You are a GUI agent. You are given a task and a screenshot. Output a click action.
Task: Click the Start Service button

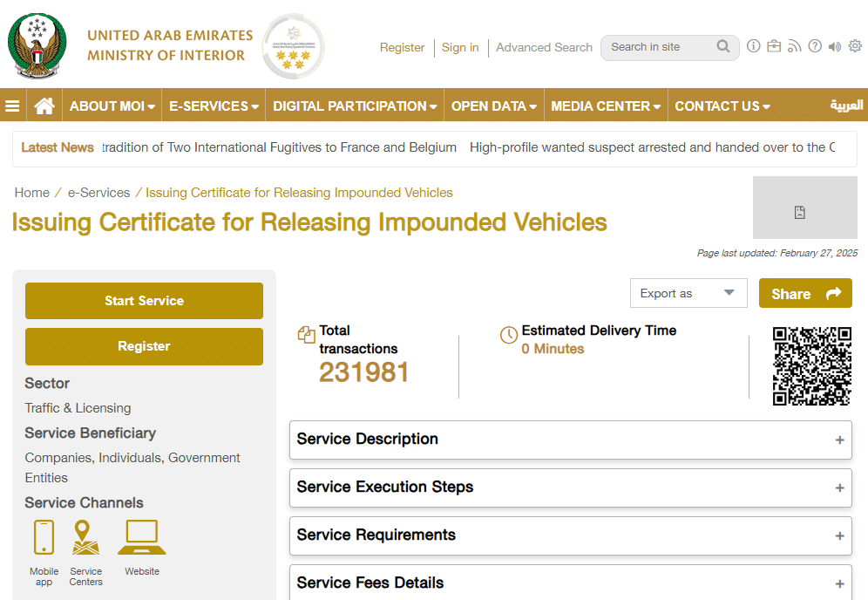(144, 301)
